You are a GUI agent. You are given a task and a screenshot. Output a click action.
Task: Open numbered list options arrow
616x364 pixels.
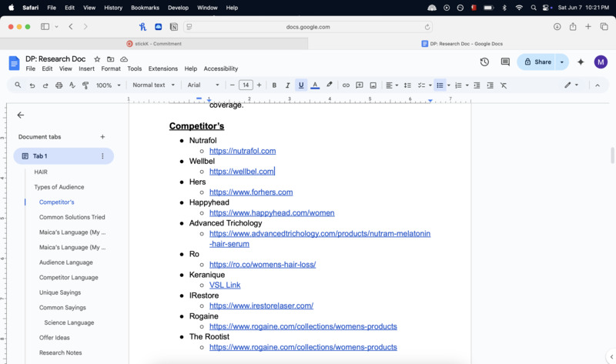coord(467,85)
